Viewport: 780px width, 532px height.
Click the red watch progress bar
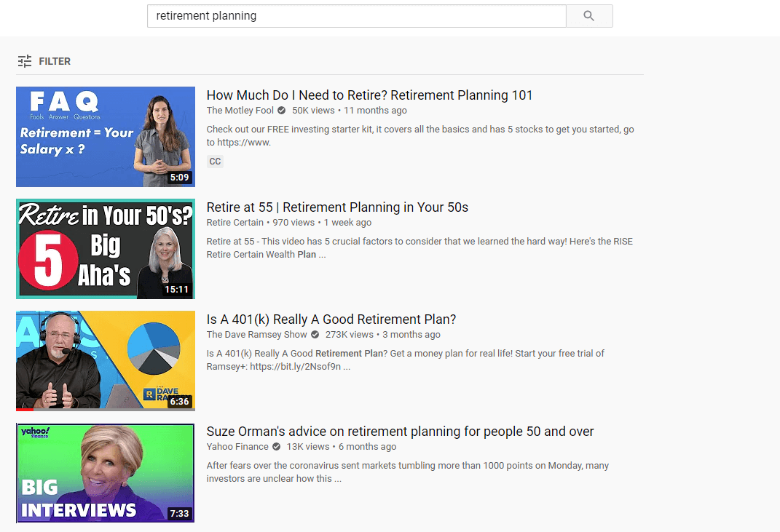pyautogui.click(x=24, y=410)
